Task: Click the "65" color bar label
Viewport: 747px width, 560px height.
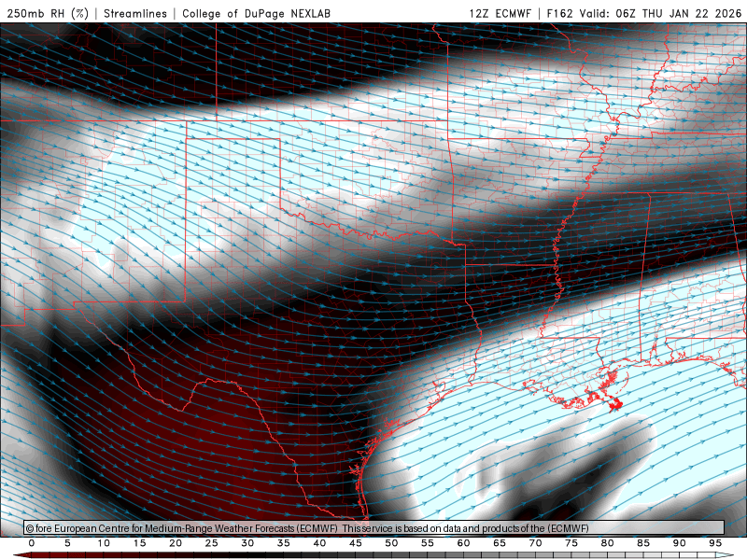Action: click(x=500, y=543)
